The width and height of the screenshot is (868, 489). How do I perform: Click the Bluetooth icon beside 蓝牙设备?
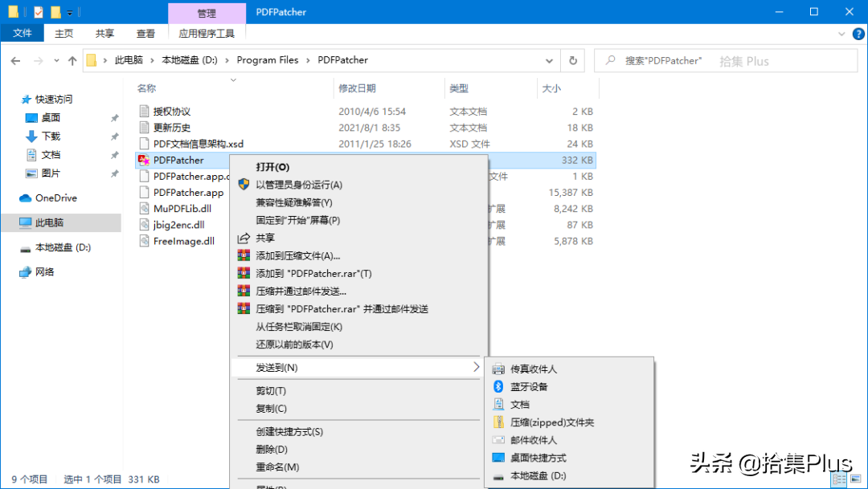pos(498,387)
